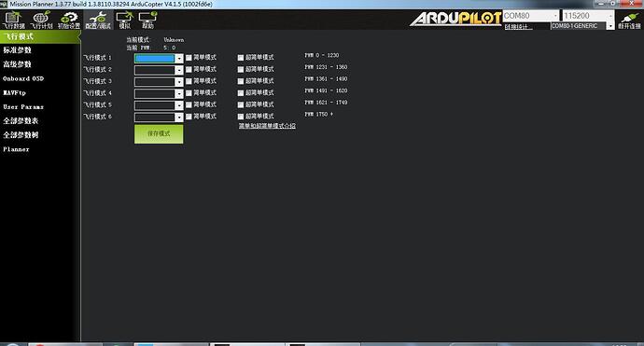Click the ArduPilot logo
Viewport: 644px width, 346px height.
pyautogui.click(x=455, y=19)
